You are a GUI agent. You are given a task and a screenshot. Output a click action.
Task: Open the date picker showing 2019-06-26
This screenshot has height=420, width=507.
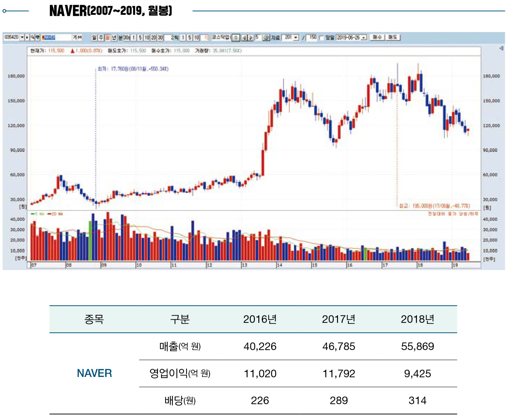point(364,38)
